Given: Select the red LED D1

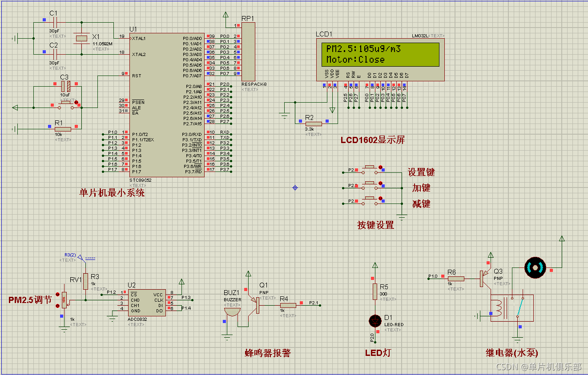Looking at the screenshot, I should (x=375, y=320).
